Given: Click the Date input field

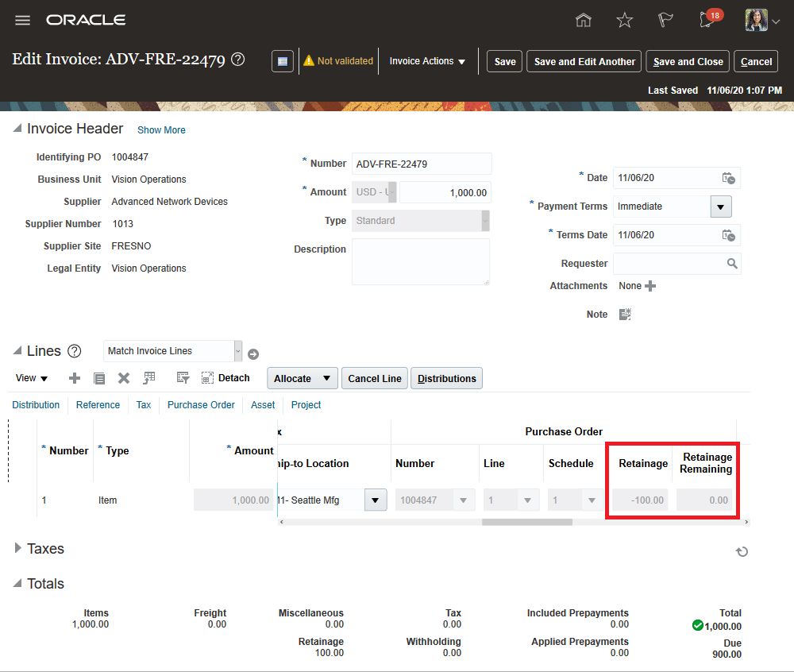Looking at the screenshot, I should [666, 178].
